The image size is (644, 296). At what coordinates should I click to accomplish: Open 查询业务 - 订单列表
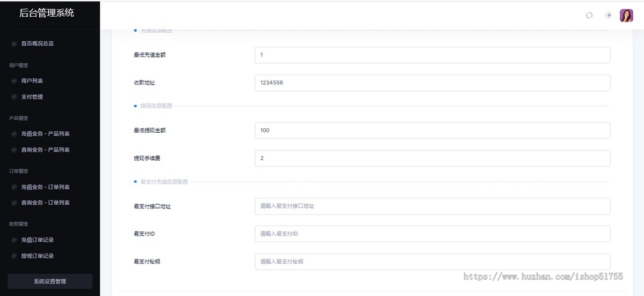[46, 203]
